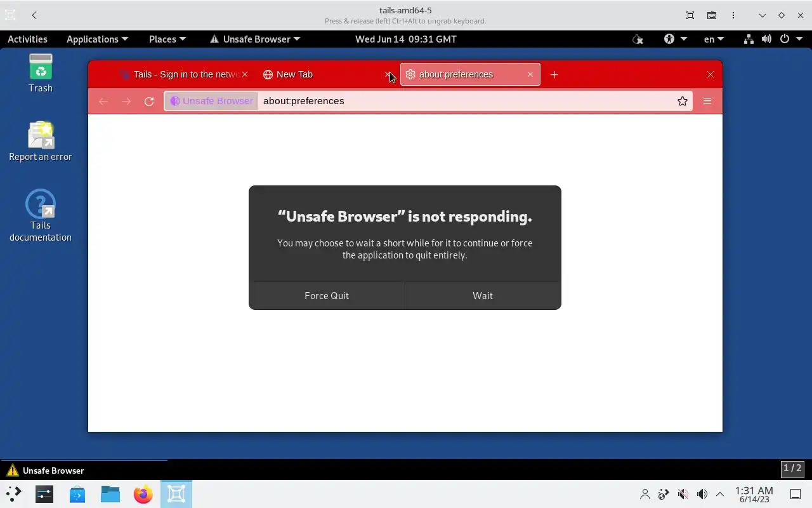Expand hidden tray icons with the up arrow
The image size is (812, 508).
click(720, 494)
